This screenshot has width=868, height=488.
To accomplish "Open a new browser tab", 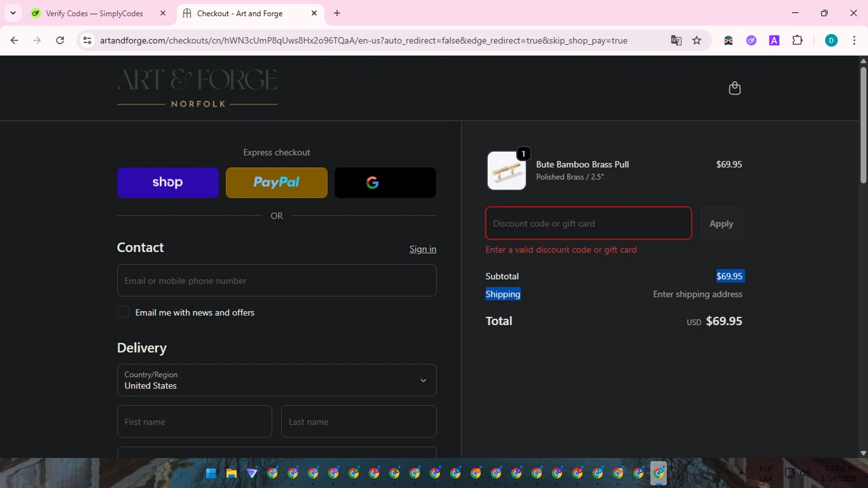I will pos(337,13).
